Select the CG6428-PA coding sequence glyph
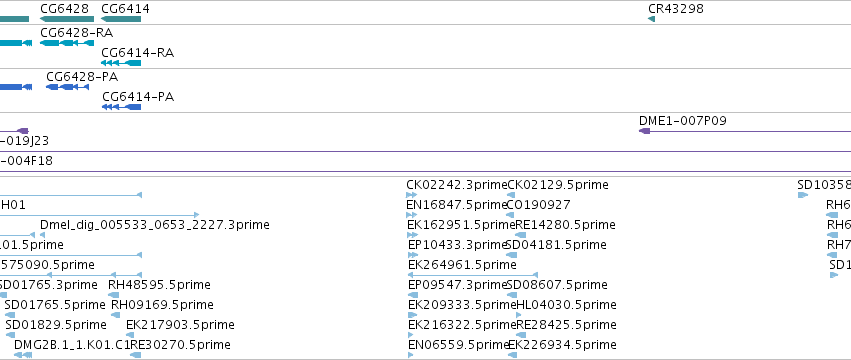851x360 pixels. coord(67,87)
